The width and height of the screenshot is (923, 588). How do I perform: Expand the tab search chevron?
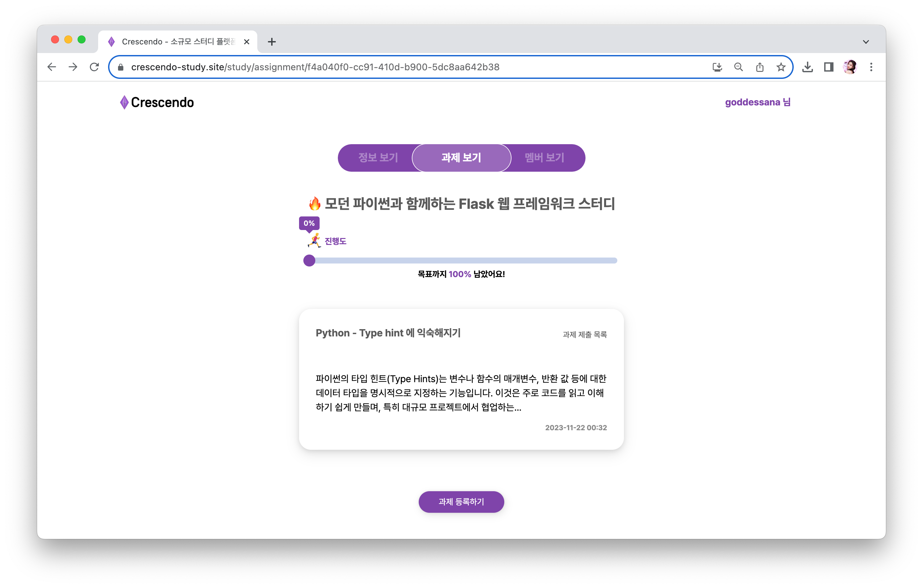[x=866, y=42]
